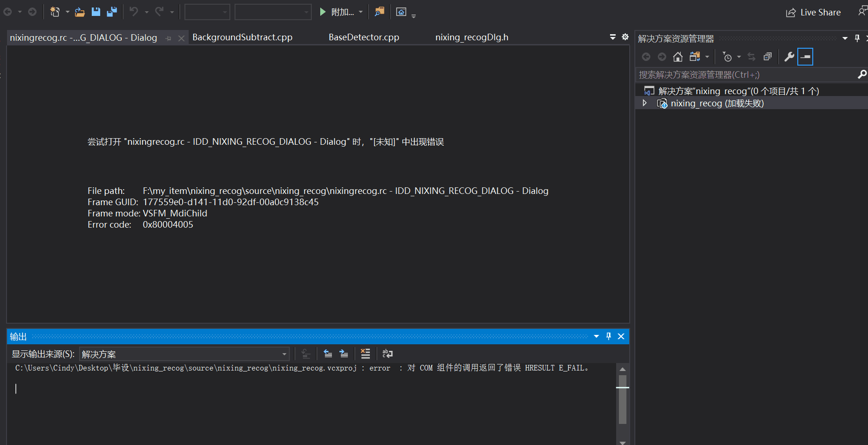Expand the nixing_recog project node
The width and height of the screenshot is (868, 445).
(x=645, y=103)
